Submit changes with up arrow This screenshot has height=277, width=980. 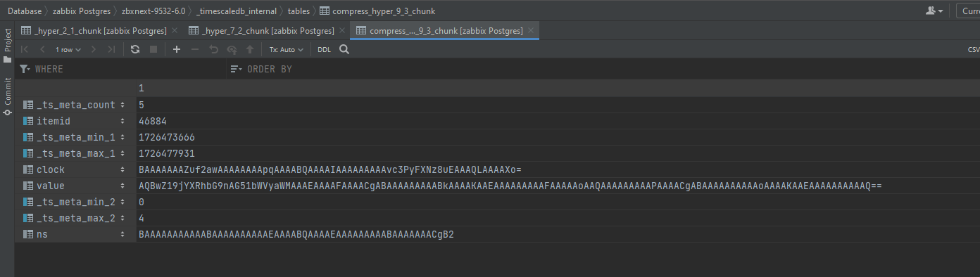249,49
